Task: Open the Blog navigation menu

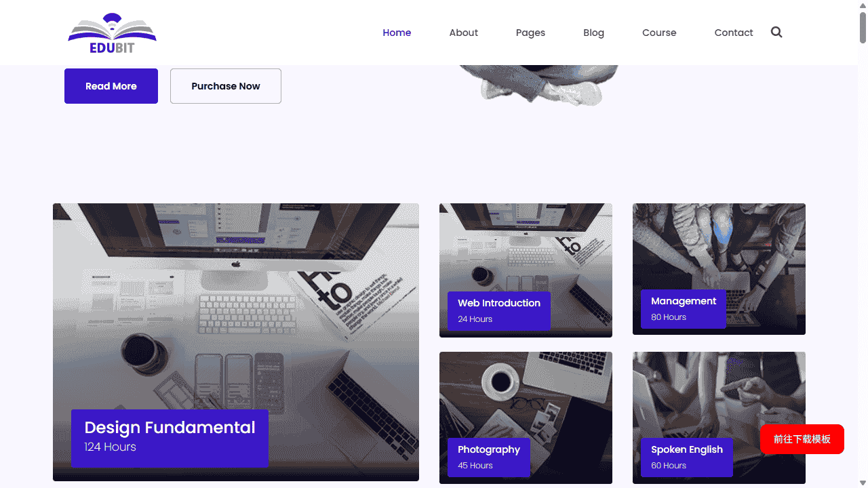Action: [x=593, y=33]
